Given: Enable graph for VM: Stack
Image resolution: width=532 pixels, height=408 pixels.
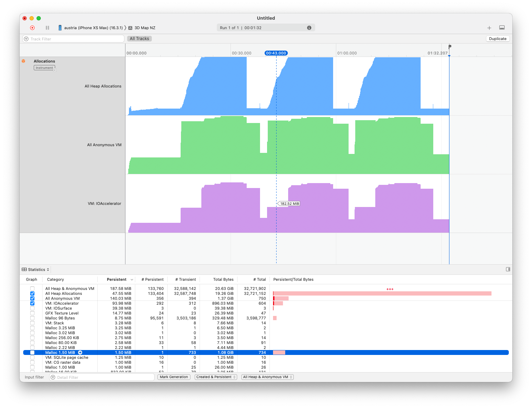Looking at the screenshot, I should coord(32,323).
